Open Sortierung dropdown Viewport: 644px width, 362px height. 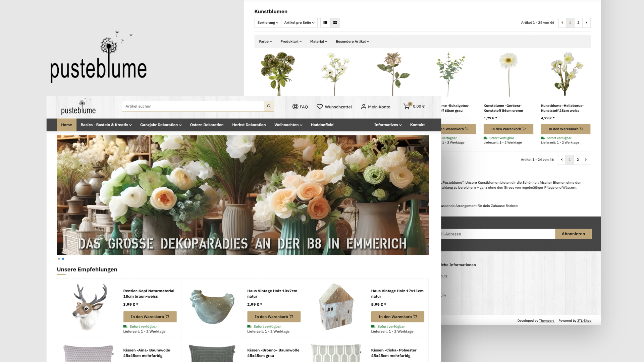(268, 23)
